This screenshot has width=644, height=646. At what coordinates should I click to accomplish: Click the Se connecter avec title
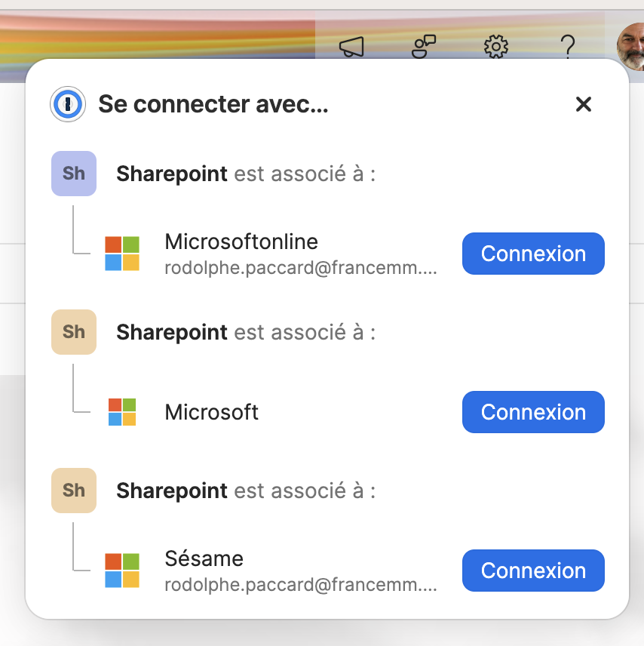[213, 104]
